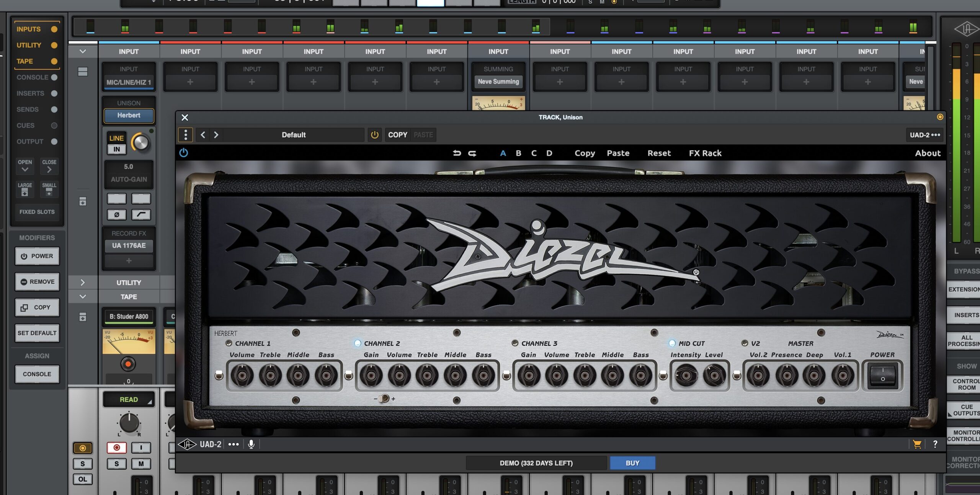The width and height of the screenshot is (980, 495).
Task: Click the shopping cart icon
Action: [x=917, y=444]
